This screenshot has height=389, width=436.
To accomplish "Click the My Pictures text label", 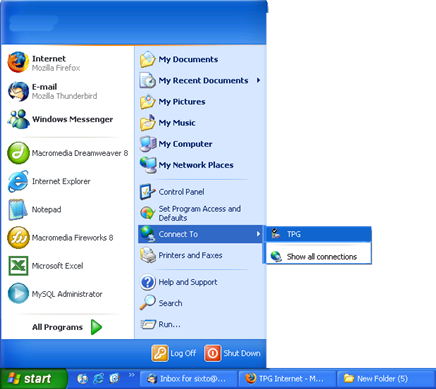I will coord(182,102).
